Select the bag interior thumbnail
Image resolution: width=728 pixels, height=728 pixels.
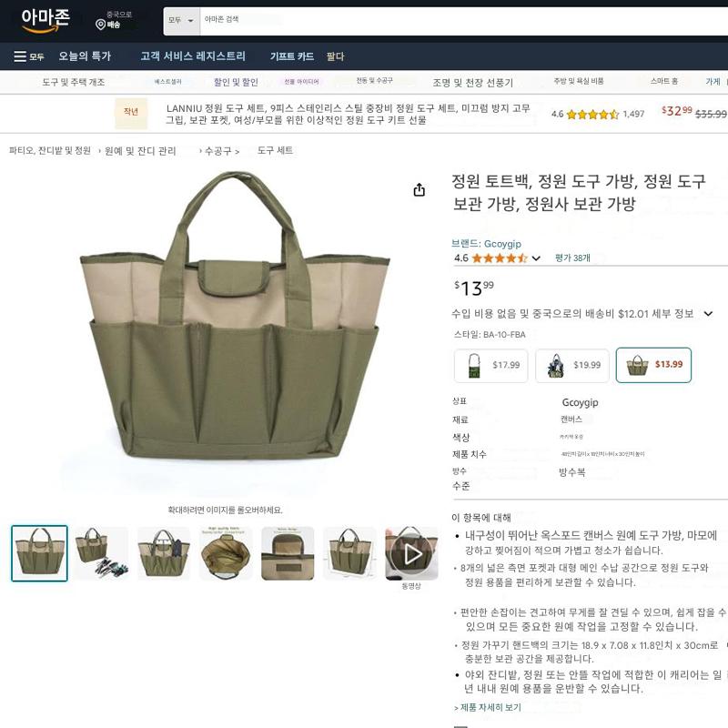(x=226, y=553)
